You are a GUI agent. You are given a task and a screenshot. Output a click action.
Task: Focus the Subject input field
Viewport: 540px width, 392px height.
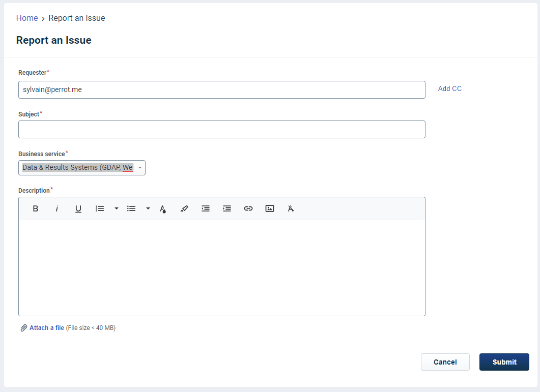coord(221,129)
